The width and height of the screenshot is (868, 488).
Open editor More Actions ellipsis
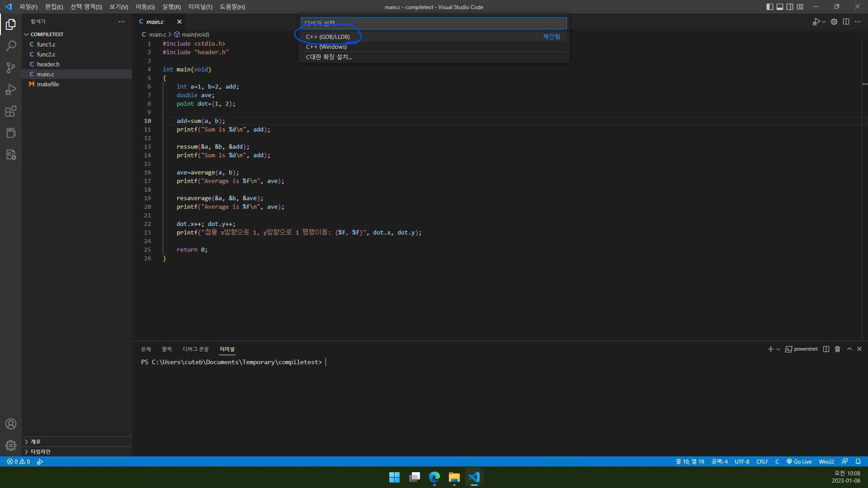(x=858, y=22)
